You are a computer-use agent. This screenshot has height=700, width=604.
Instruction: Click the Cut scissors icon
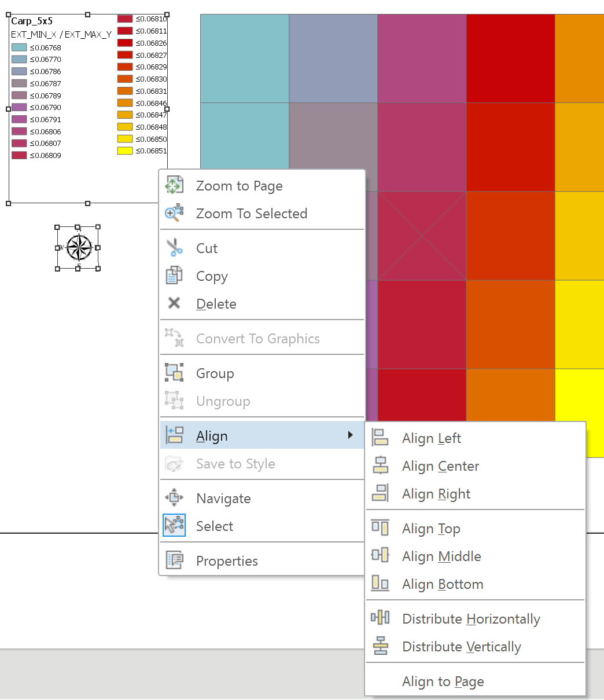174,248
